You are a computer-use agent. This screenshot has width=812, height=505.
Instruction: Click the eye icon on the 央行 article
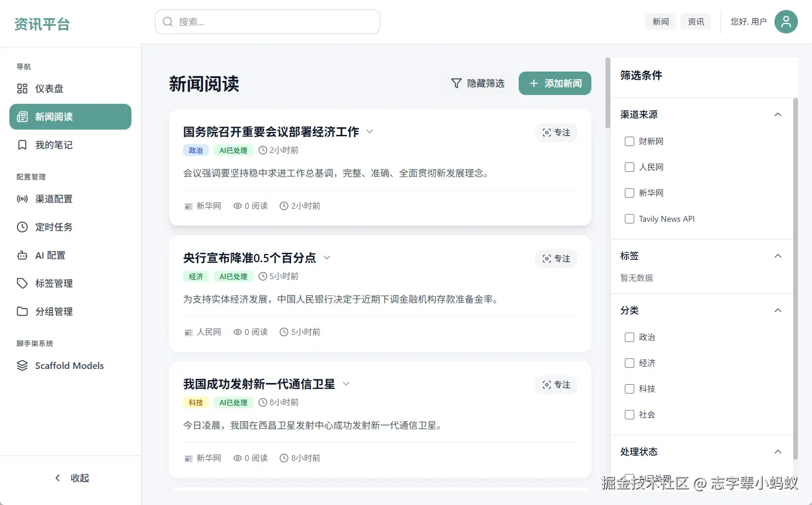(x=238, y=332)
